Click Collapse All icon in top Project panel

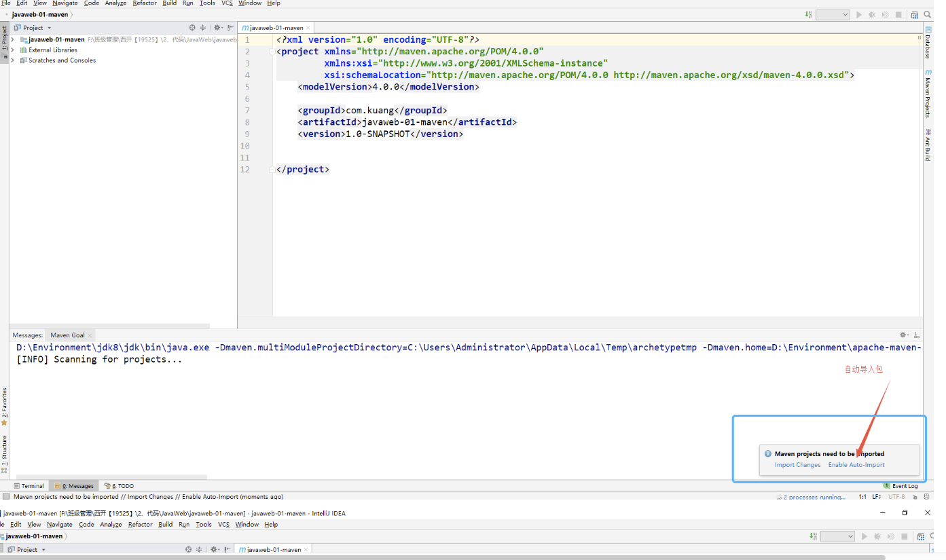click(x=202, y=28)
